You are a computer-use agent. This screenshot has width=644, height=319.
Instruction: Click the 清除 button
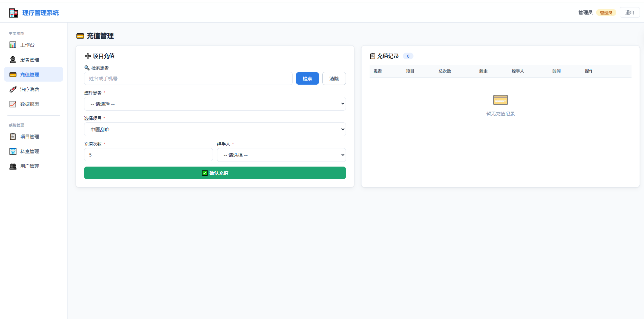[x=334, y=79]
